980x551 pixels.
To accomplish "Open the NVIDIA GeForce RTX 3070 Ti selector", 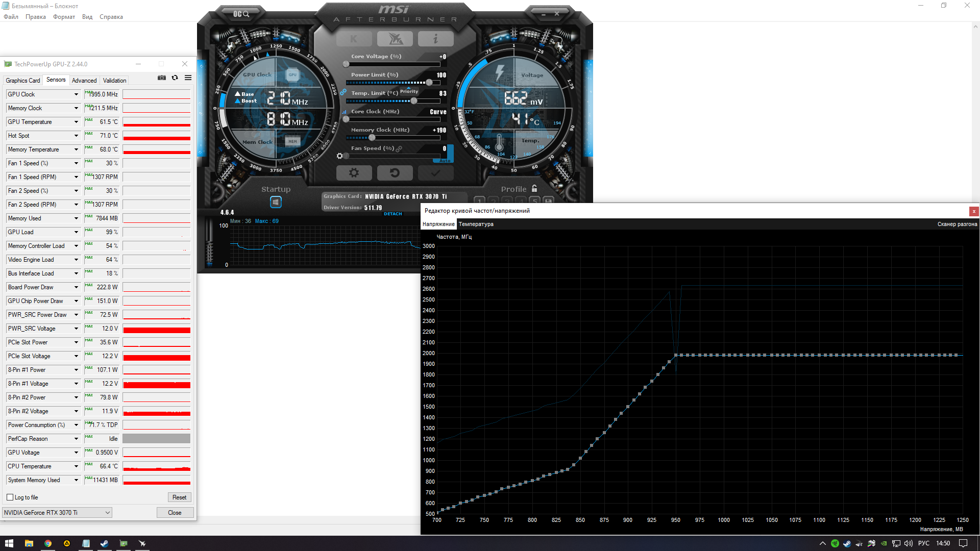I will (57, 513).
